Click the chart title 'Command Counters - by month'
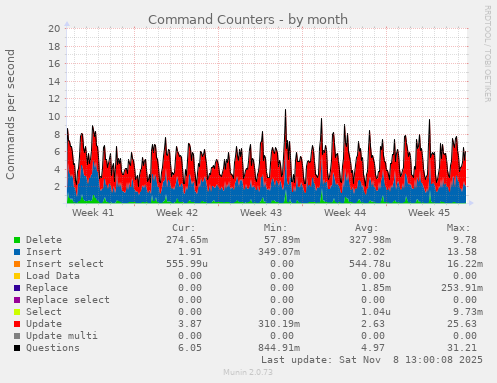 [248, 20]
